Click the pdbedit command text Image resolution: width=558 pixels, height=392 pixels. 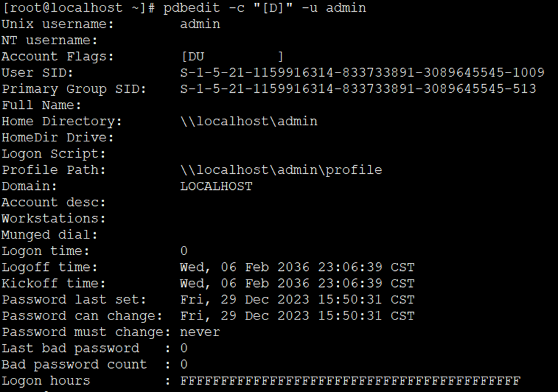point(264,8)
